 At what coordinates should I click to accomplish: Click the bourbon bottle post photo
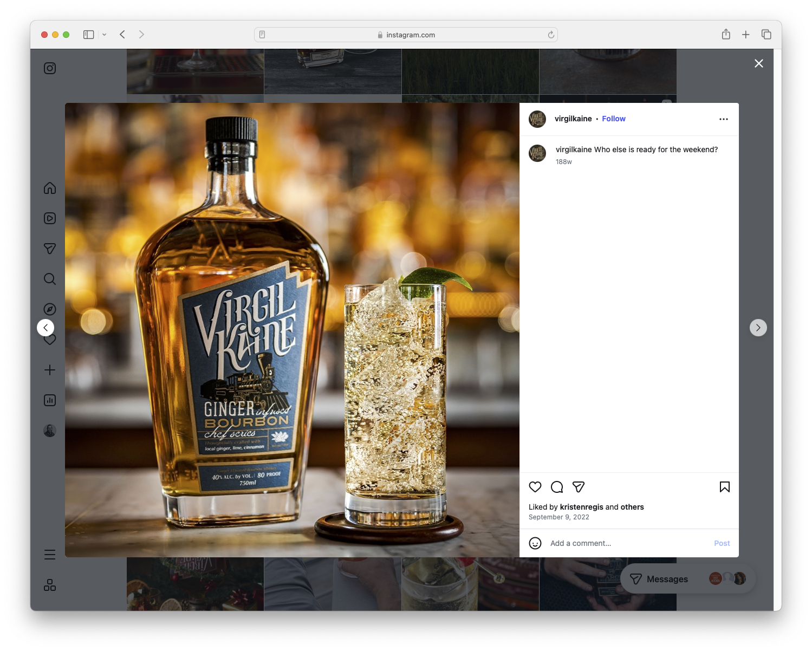292,330
